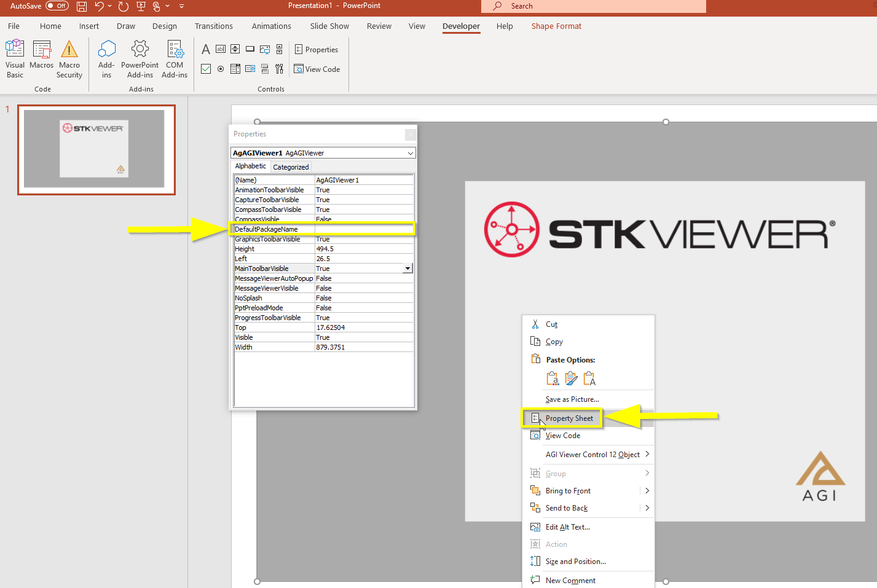Click DefaultPackageName value field
This screenshot has height=588, width=877.
364,229
